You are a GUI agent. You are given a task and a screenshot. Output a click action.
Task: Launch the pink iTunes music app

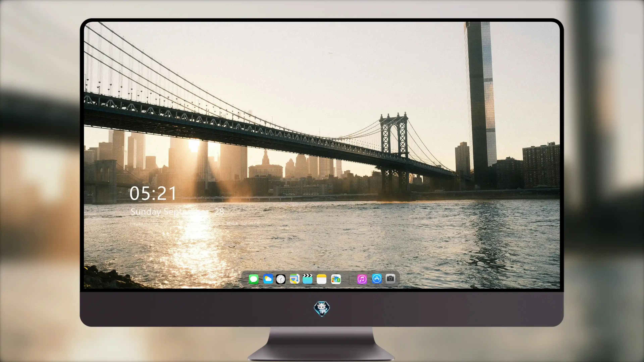click(x=362, y=279)
